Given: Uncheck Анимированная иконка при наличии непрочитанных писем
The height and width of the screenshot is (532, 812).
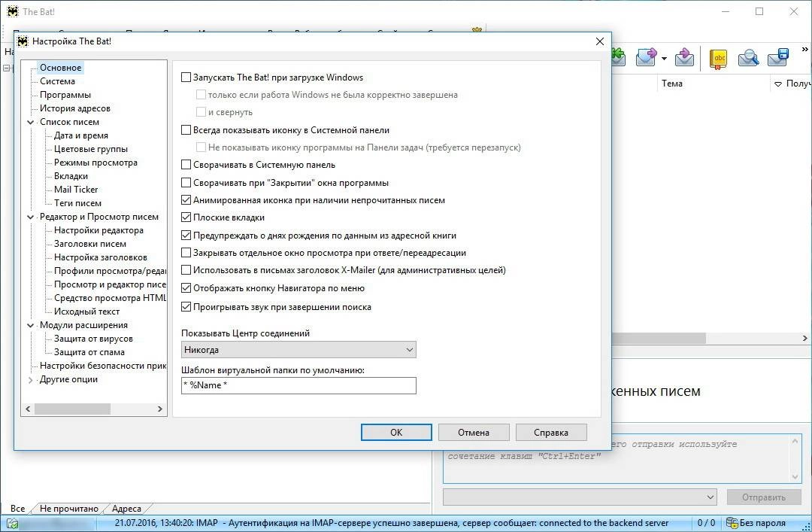Looking at the screenshot, I should point(186,199).
